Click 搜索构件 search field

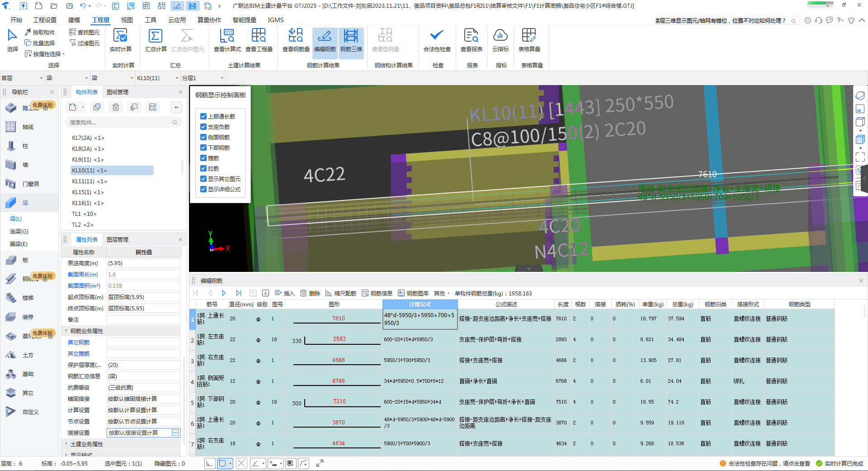click(123, 122)
